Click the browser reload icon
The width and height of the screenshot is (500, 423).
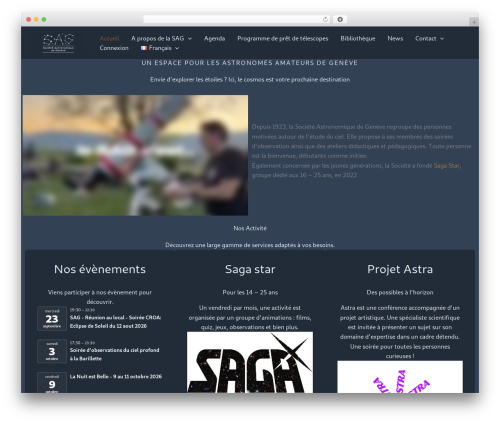(x=325, y=19)
